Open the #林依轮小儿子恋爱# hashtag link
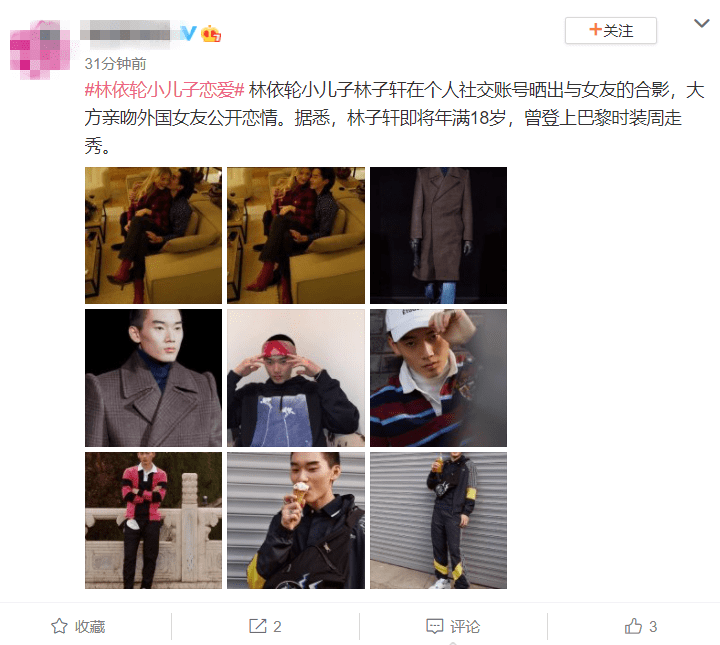The width and height of the screenshot is (720, 645). tap(164, 90)
